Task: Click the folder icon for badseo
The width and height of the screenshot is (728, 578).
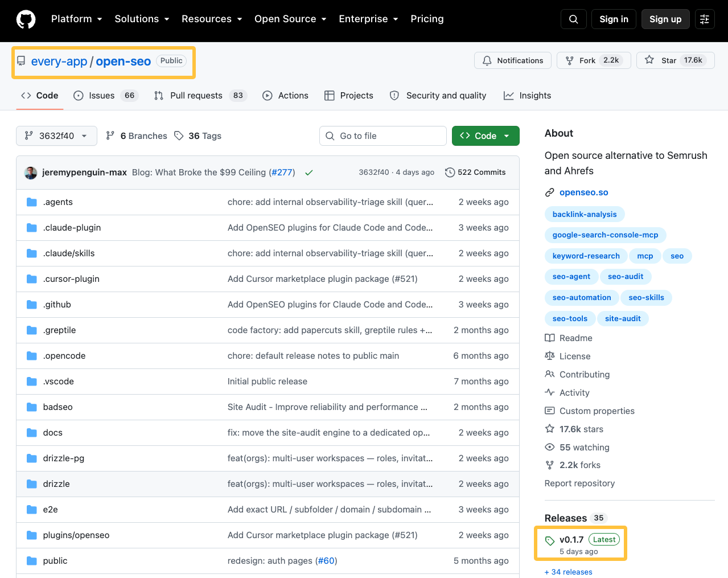Action: [32, 407]
